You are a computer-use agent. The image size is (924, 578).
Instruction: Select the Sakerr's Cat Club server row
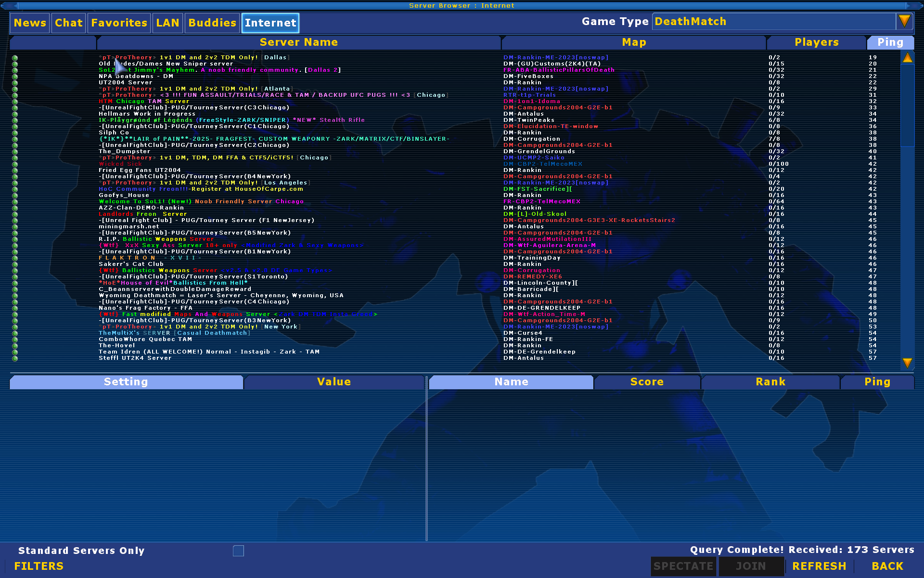pos(131,264)
